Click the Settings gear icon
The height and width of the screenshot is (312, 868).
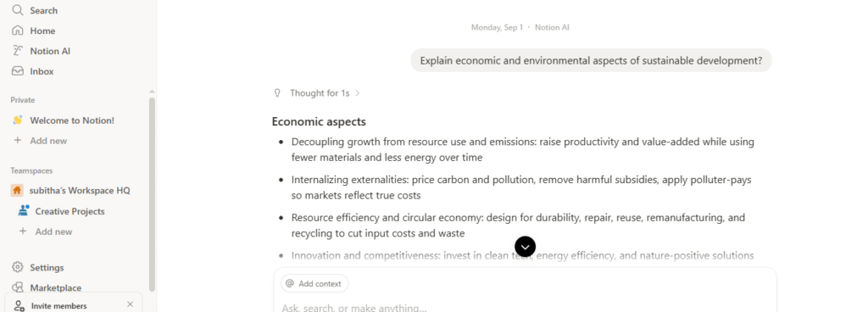click(18, 267)
